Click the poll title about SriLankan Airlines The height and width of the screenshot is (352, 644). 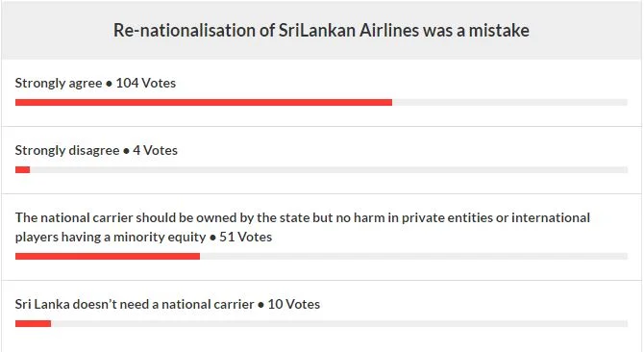(x=321, y=31)
